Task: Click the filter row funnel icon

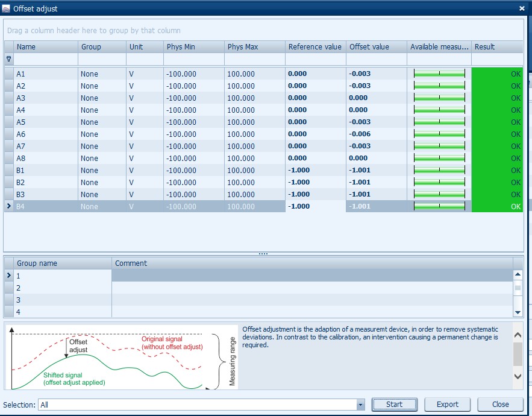Action: click(8, 59)
